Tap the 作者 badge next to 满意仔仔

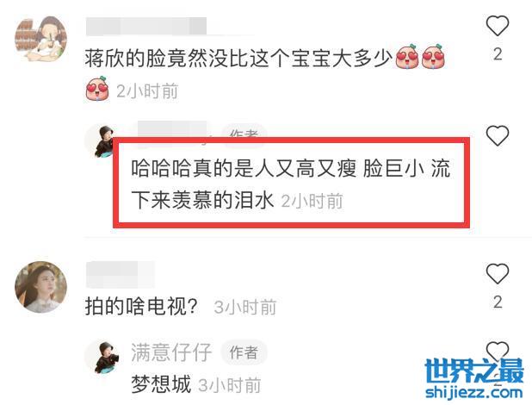[244, 352]
